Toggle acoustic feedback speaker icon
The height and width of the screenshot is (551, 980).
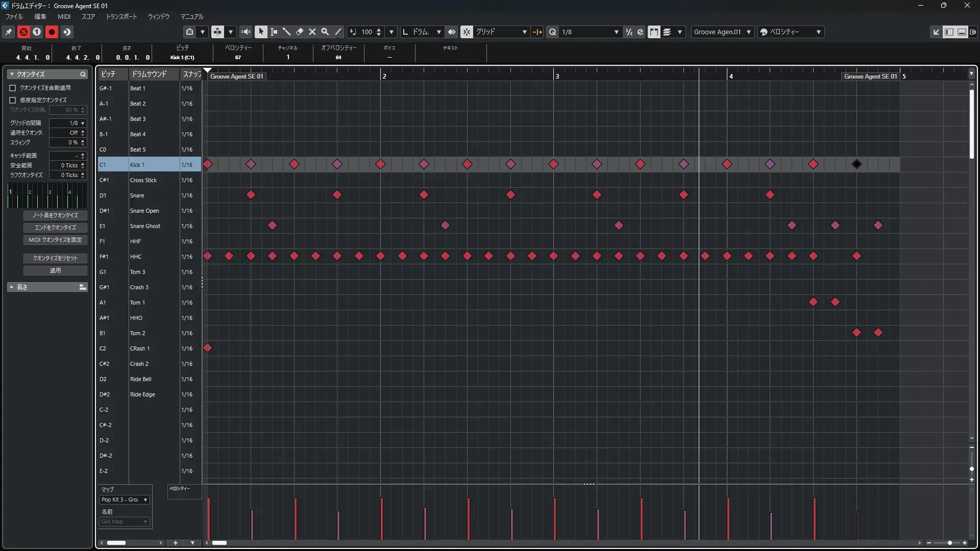[x=246, y=32]
